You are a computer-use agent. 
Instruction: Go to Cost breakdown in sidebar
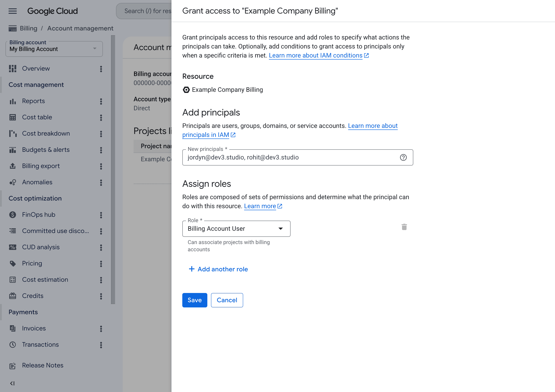click(x=46, y=133)
